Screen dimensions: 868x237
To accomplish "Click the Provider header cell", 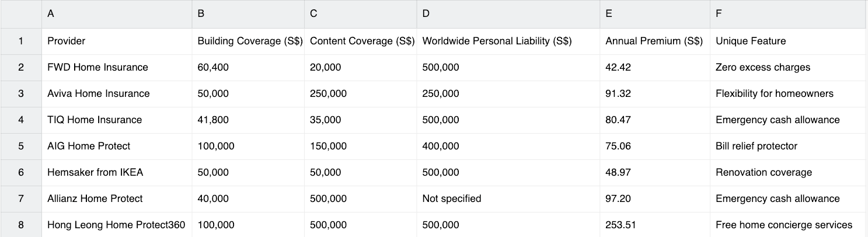I will pos(117,41).
